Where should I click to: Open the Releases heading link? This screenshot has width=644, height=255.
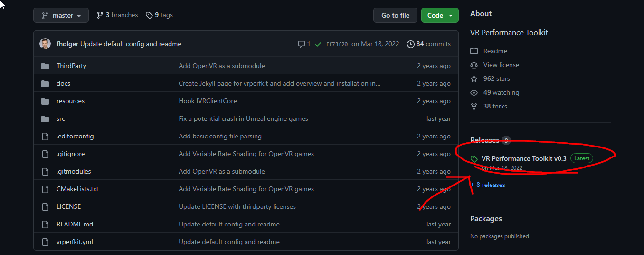484,140
